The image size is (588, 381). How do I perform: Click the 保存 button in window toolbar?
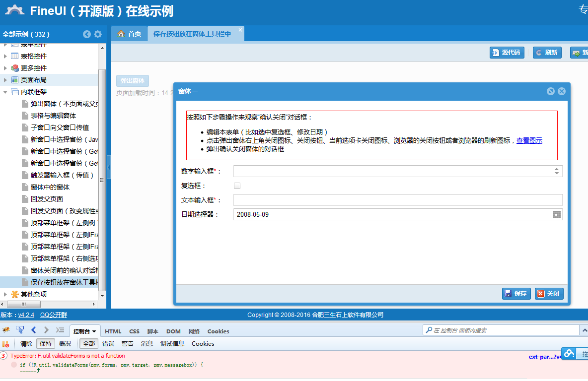click(x=516, y=293)
